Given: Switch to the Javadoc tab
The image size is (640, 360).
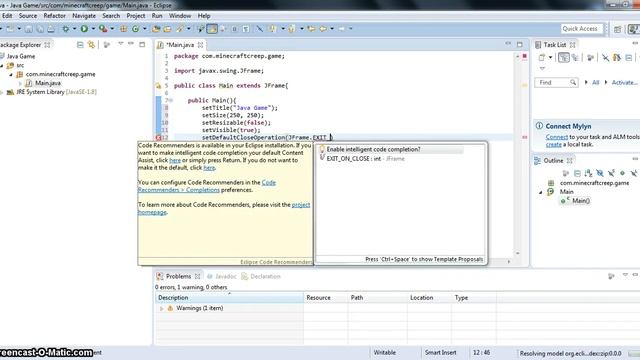Looking at the screenshot, I should [222, 276].
